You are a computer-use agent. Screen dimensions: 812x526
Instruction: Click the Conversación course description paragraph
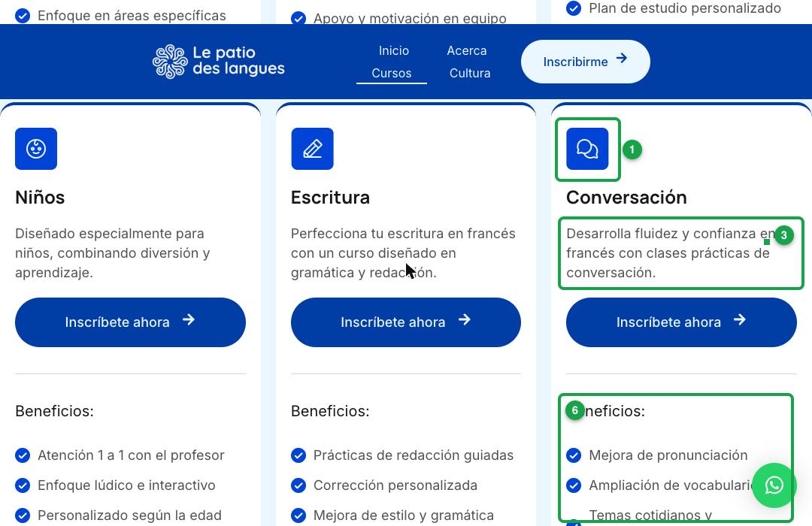click(671, 253)
